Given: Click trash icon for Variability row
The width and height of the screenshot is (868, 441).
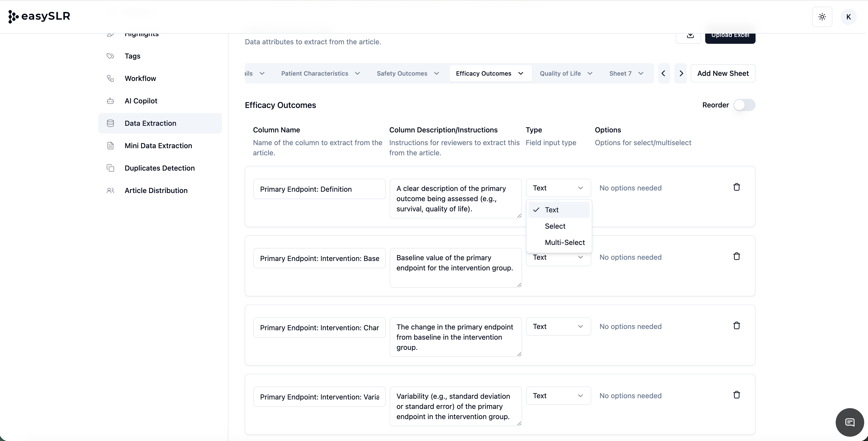Looking at the screenshot, I should (736, 395).
